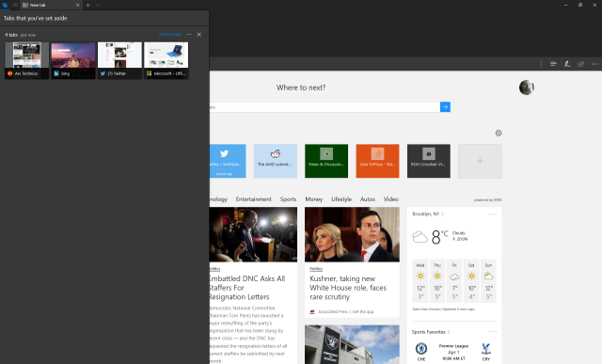This screenshot has width=602, height=364.
Task: Open the orange User DrPizza tile
Action: click(377, 161)
